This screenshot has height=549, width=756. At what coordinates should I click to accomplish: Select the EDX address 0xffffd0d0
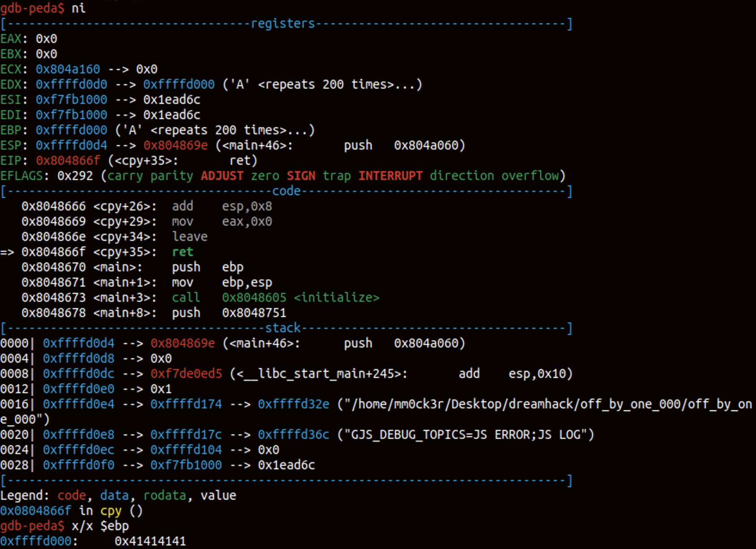[x=72, y=85]
